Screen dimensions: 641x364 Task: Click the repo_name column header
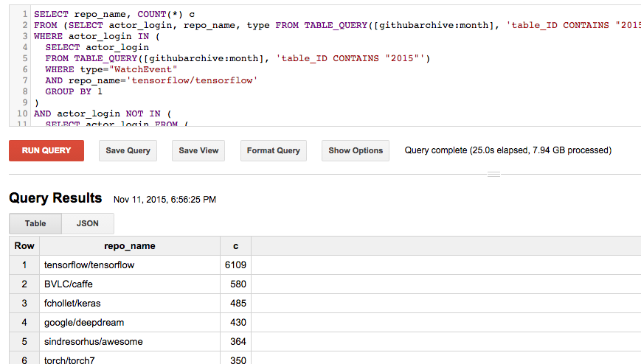[130, 246]
